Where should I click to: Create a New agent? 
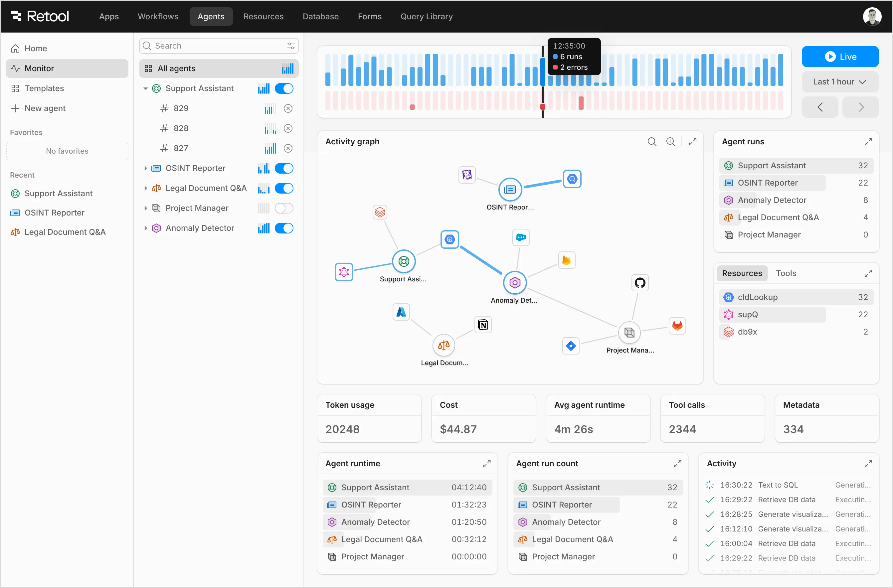click(44, 108)
